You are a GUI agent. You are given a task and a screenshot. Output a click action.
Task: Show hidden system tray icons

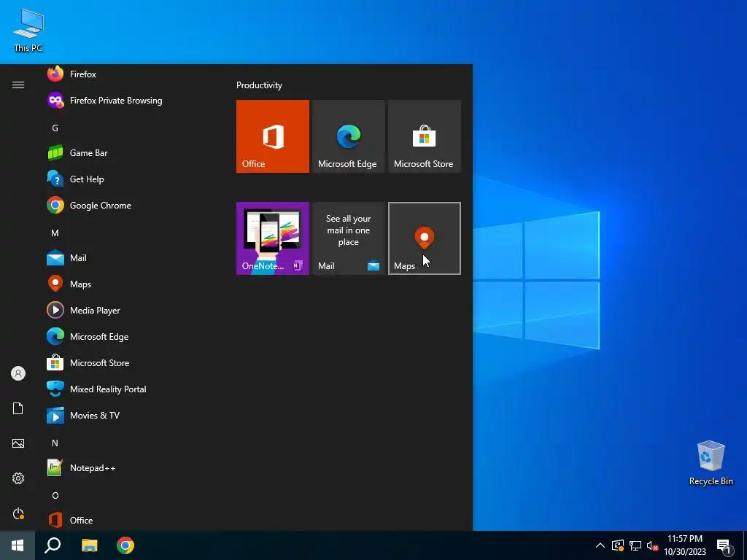click(x=600, y=545)
